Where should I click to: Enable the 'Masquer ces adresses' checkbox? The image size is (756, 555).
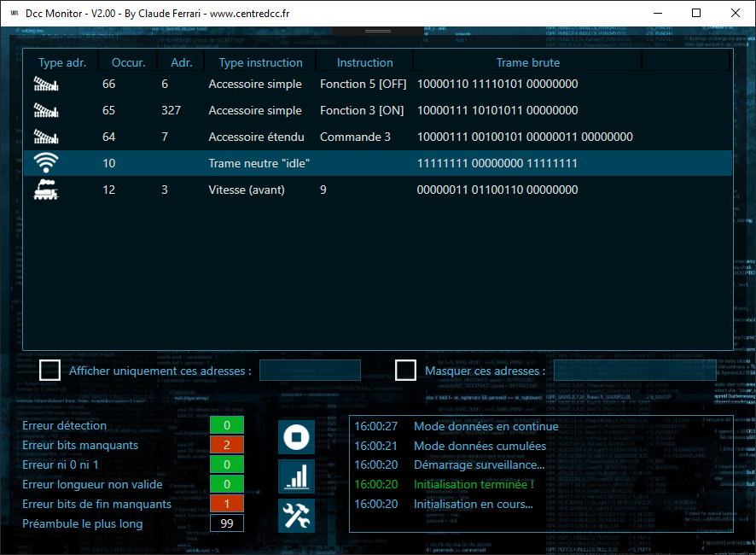point(405,371)
